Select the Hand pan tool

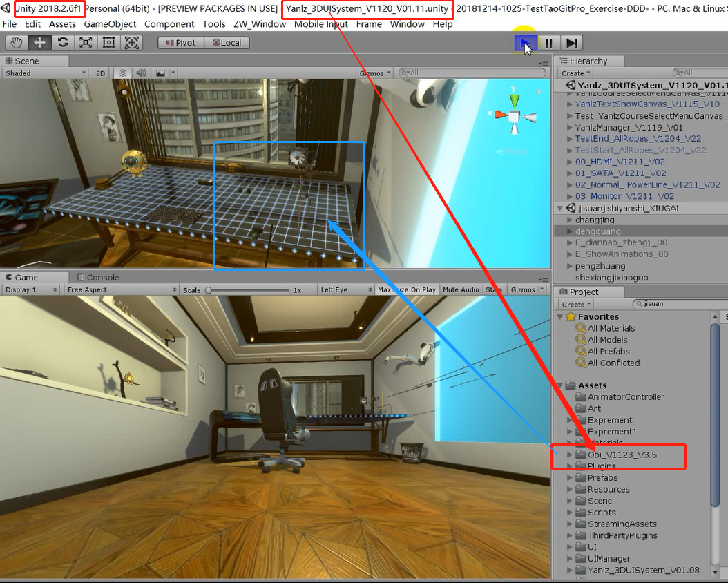(16, 41)
